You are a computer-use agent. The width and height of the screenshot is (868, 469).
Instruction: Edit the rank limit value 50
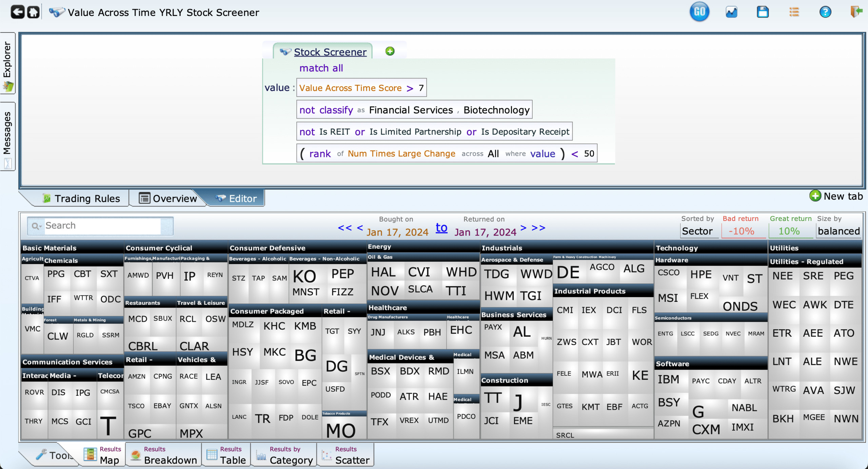point(589,154)
